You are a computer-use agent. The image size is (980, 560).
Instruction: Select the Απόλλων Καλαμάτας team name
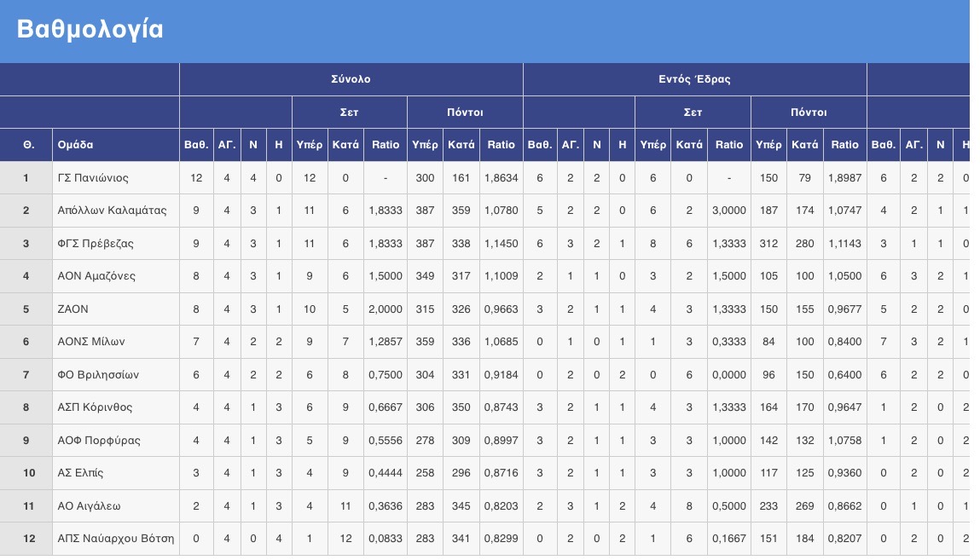coord(112,211)
